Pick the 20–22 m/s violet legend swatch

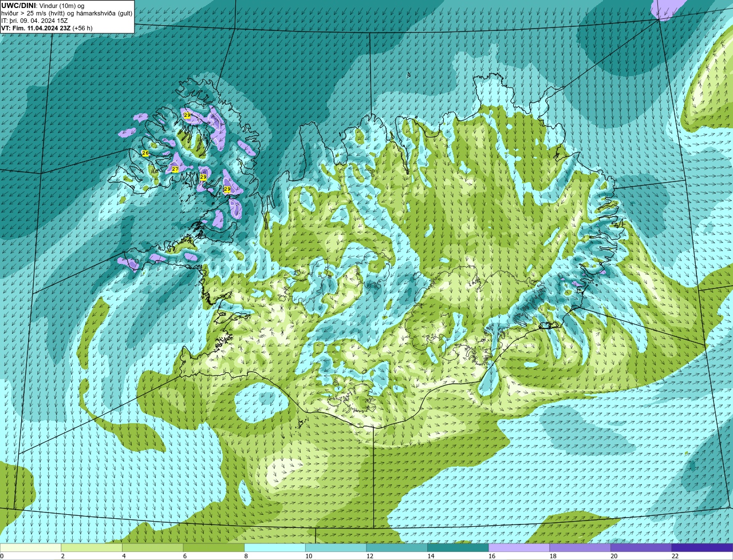641,547
